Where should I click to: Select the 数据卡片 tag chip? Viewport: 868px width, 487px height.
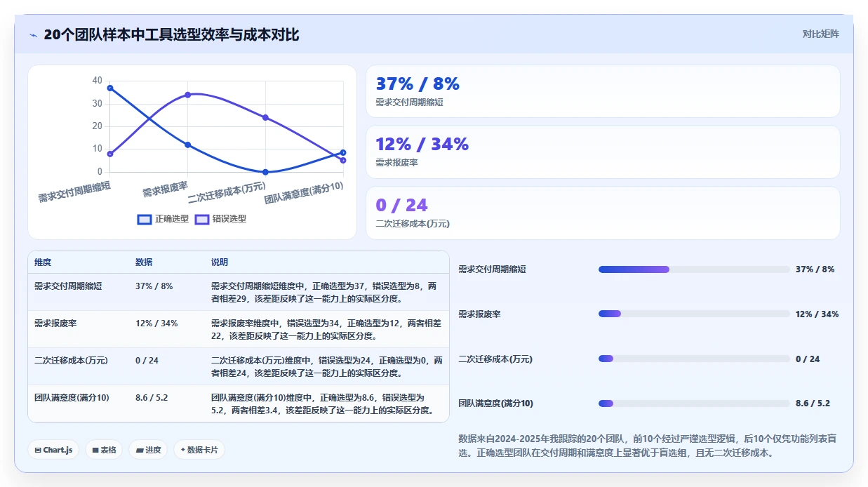coord(199,450)
